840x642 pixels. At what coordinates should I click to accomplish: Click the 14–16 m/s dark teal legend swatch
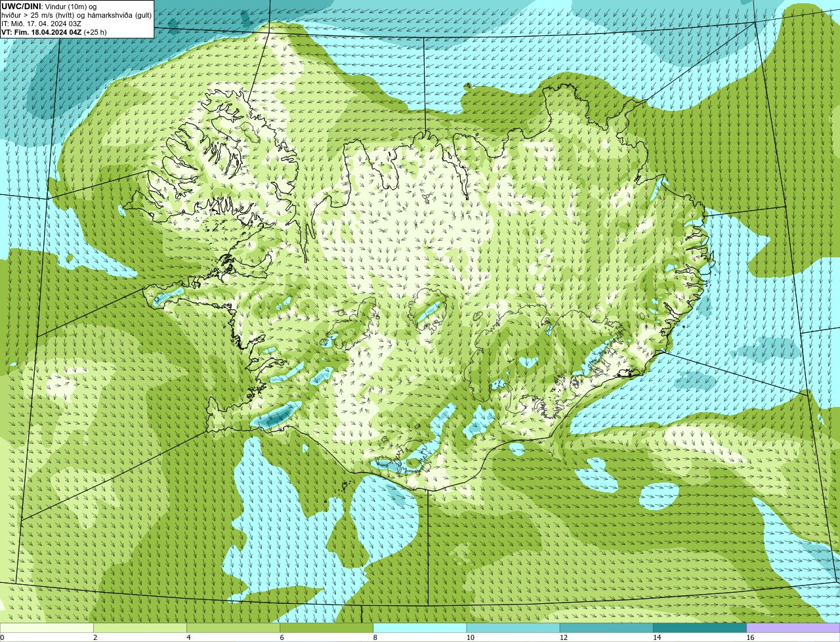[700, 628]
